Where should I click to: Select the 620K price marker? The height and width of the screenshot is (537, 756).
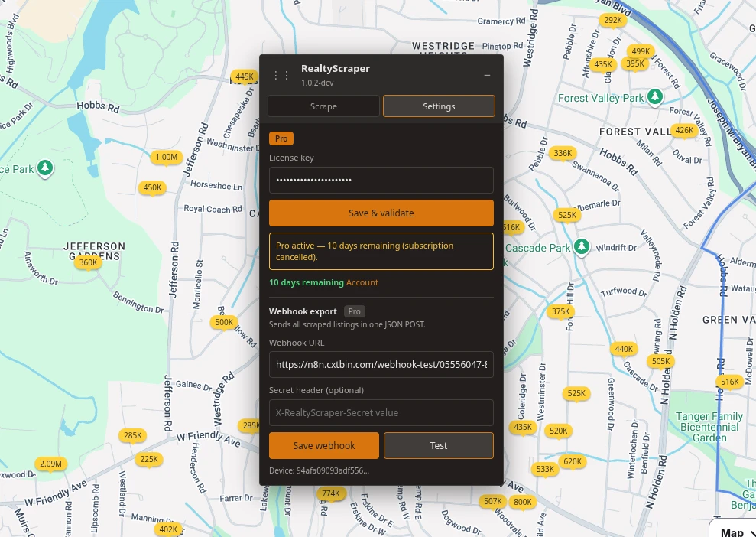coord(573,462)
